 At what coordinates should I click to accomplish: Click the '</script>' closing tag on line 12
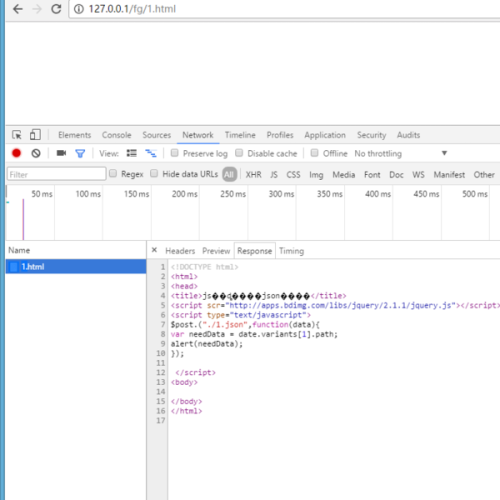pos(195,372)
